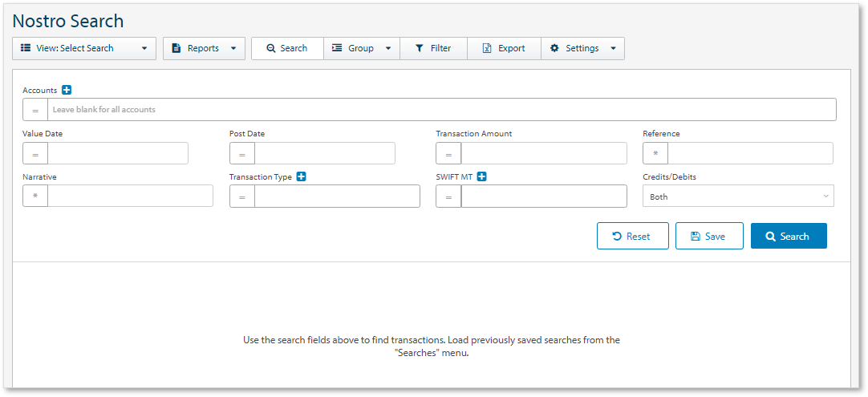This screenshot has height=397, width=868.
Task: Toggle the Post Date equals operator
Action: pyautogui.click(x=242, y=154)
